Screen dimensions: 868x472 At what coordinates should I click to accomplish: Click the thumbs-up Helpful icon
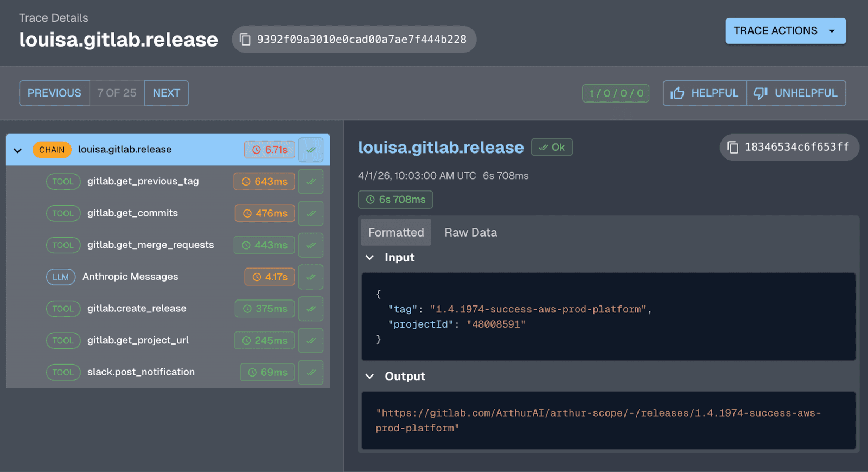click(677, 93)
